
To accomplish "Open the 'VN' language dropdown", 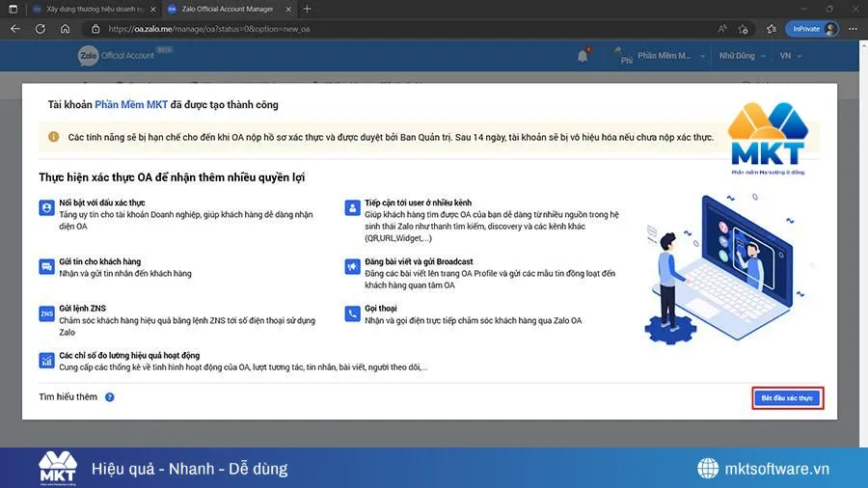I will 790,56.
